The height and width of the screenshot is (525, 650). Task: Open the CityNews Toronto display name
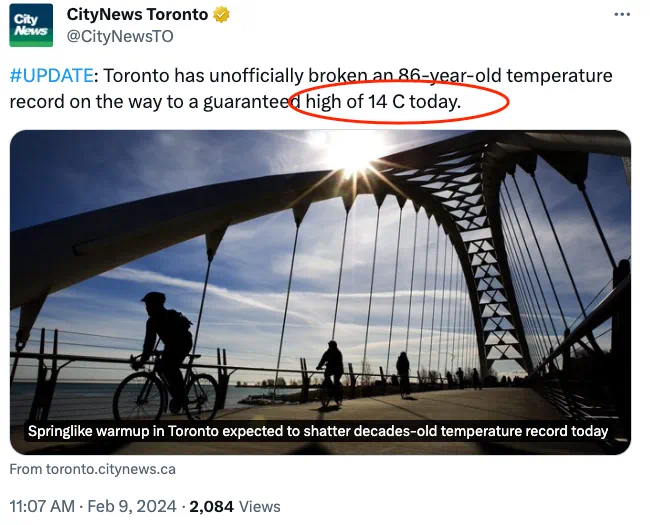click(x=137, y=15)
